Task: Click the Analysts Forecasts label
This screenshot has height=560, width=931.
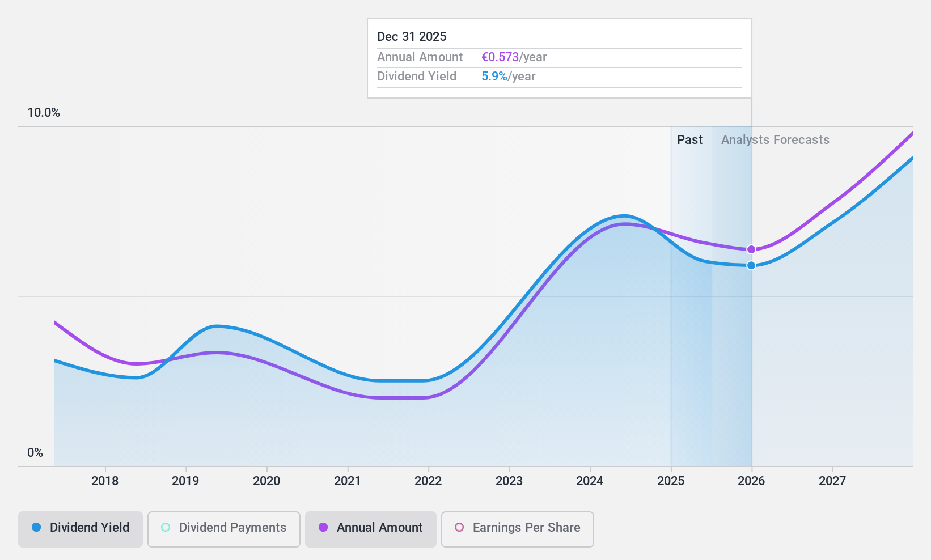Action: (775, 140)
